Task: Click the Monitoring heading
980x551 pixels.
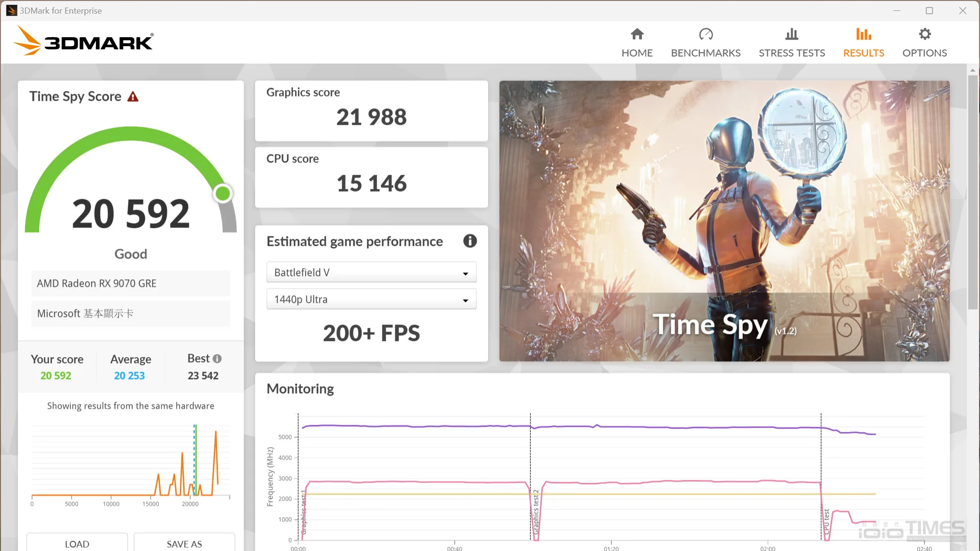Action: pos(300,389)
